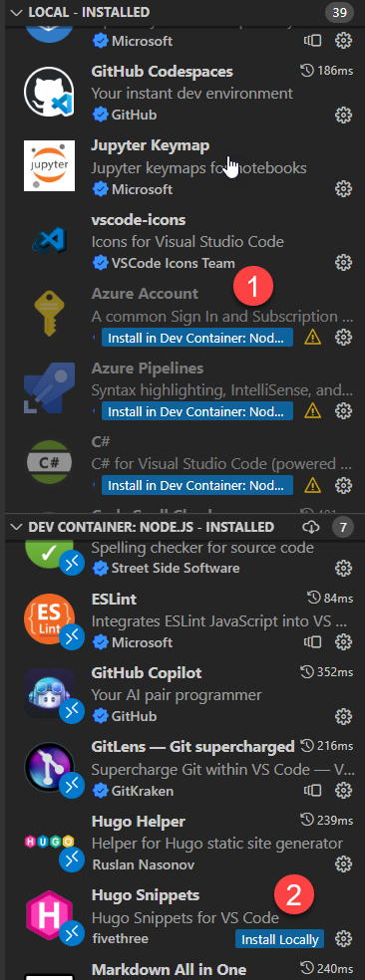The width and height of the screenshot is (365, 980).
Task: Select the vscode-icons extension title
Action: (139, 220)
